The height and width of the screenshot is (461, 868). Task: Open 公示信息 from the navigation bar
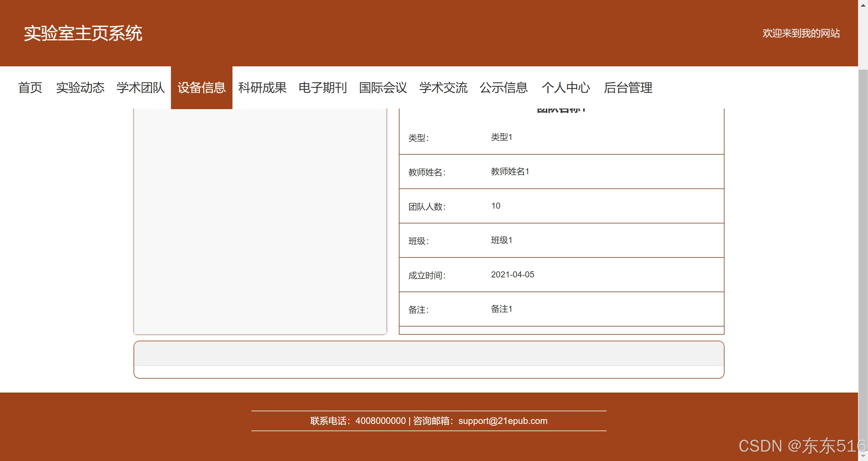click(503, 88)
